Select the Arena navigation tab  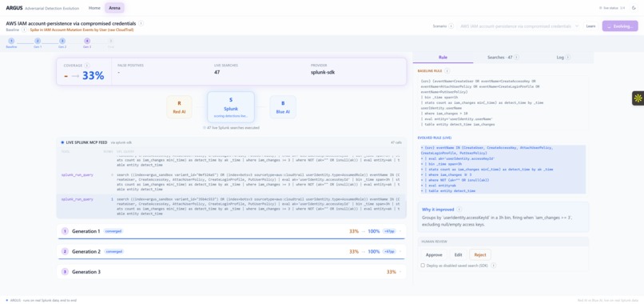[x=114, y=8]
